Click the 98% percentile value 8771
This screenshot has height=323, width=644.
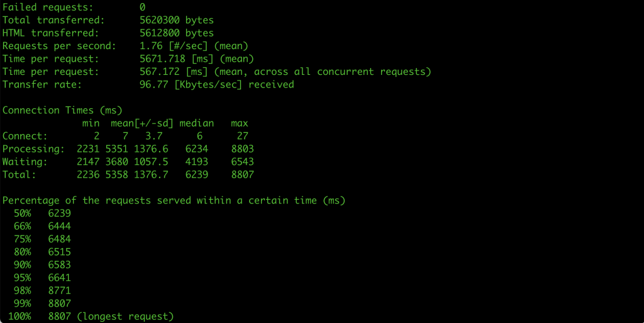coord(60,290)
